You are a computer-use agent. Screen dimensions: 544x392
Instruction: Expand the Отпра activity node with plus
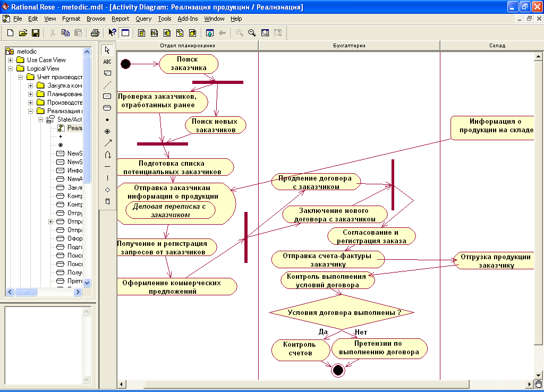[50, 221]
